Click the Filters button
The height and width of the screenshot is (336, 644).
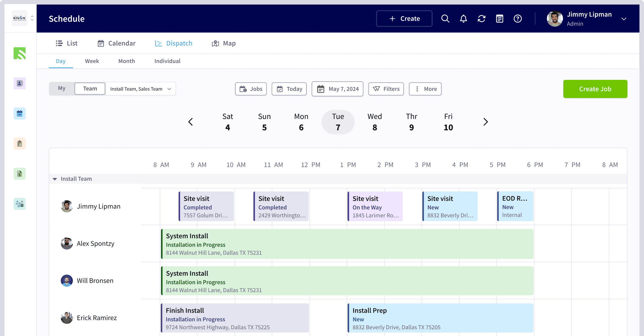[x=386, y=89]
